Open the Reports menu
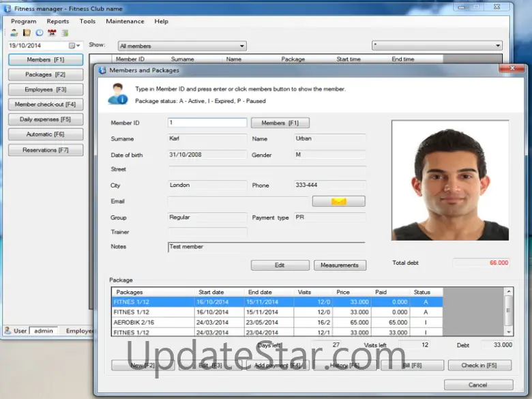Image resolution: width=532 pixels, height=399 pixels. pos(58,21)
